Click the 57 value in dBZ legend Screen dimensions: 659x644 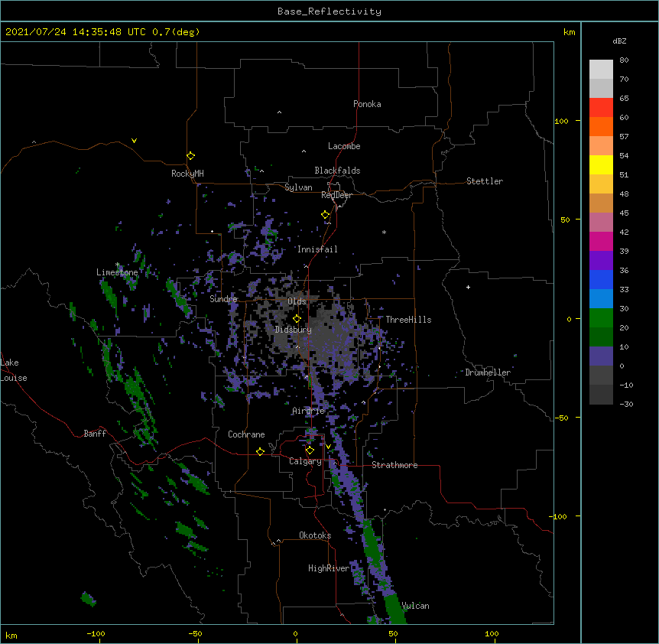click(x=624, y=137)
